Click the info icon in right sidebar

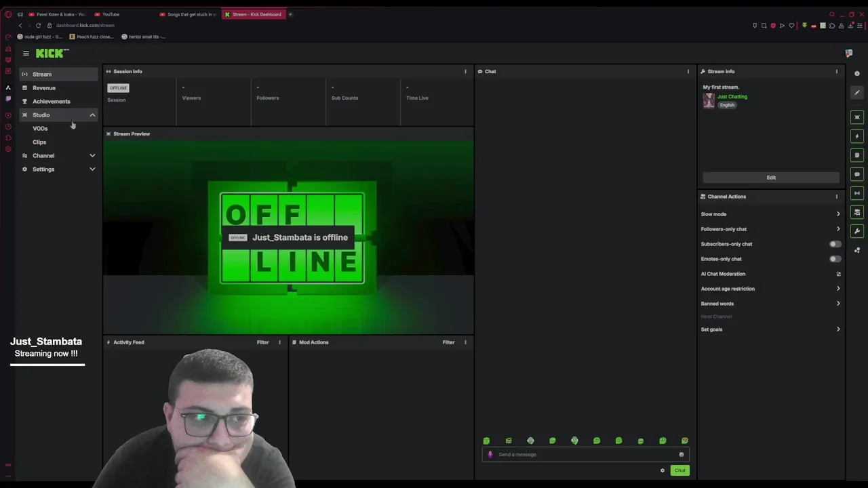857,74
